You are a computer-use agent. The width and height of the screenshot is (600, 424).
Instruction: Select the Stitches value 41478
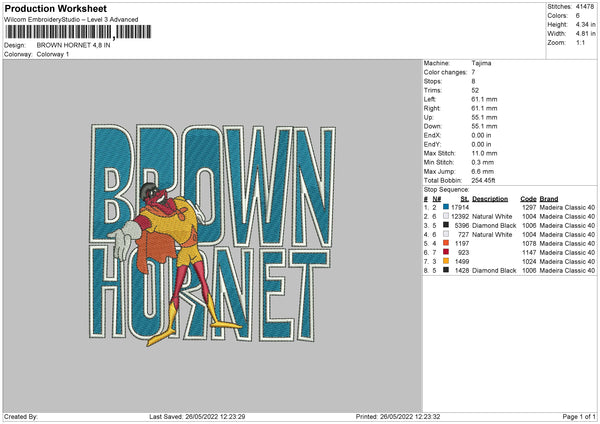tap(585, 7)
